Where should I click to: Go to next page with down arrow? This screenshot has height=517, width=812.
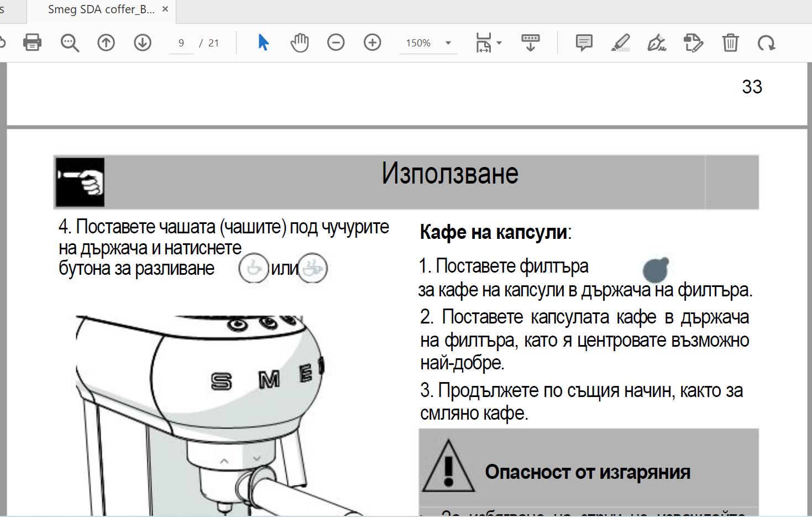pos(143,43)
